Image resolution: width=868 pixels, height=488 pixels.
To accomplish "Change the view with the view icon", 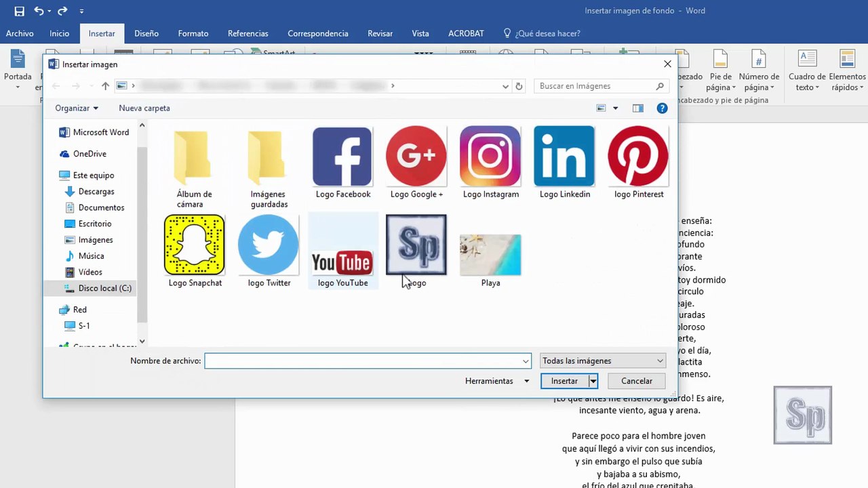I will (x=601, y=108).
